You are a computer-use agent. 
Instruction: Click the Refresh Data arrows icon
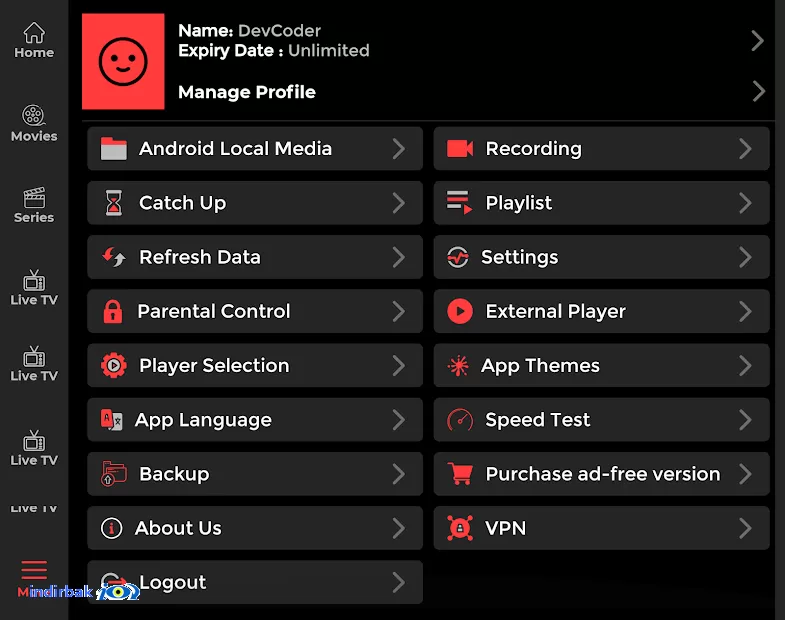coord(114,257)
